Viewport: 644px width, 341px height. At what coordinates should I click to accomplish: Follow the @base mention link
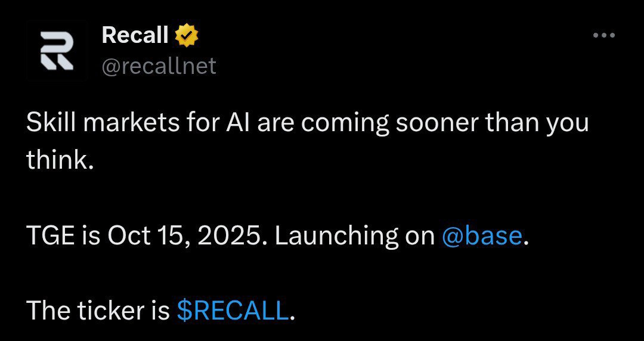pos(482,236)
